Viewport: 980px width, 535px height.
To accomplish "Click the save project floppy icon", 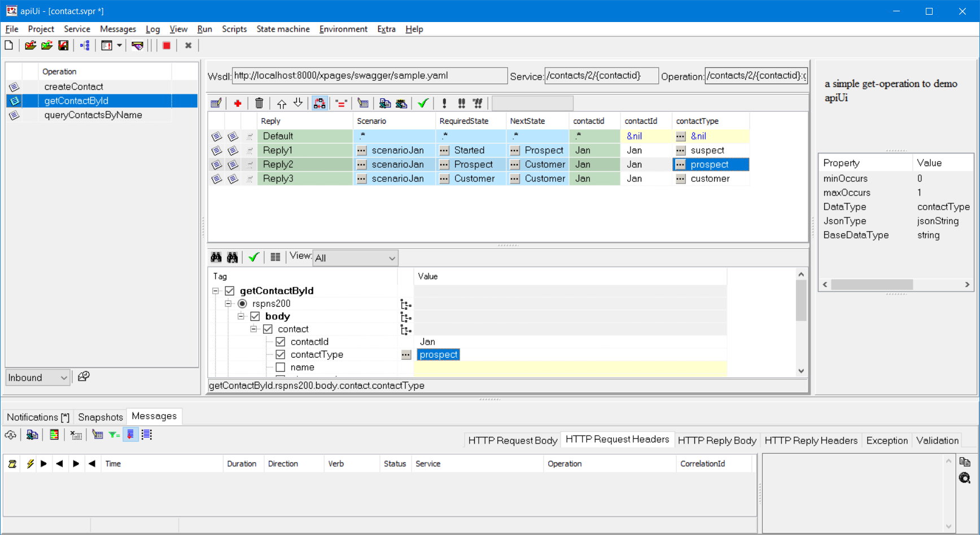I will (63, 45).
